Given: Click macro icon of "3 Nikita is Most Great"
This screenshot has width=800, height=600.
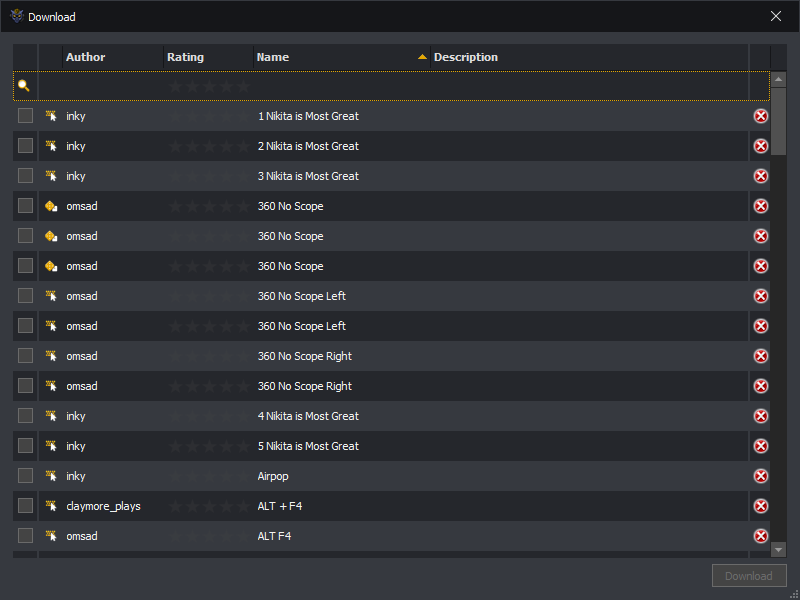Looking at the screenshot, I should (51, 176).
